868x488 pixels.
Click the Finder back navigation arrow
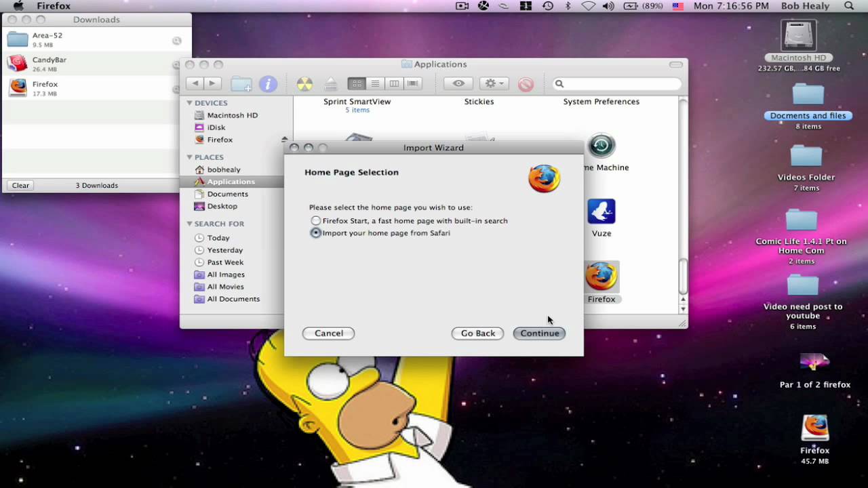point(195,83)
